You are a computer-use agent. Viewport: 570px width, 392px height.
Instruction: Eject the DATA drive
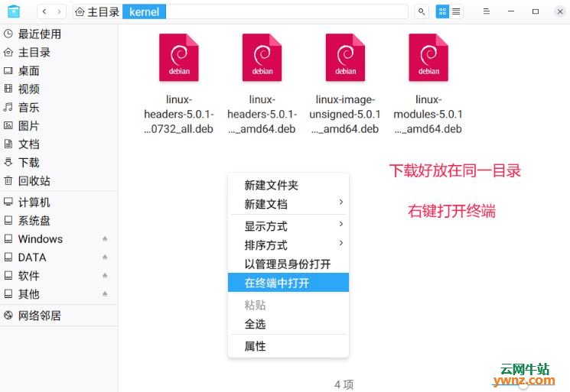105,257
